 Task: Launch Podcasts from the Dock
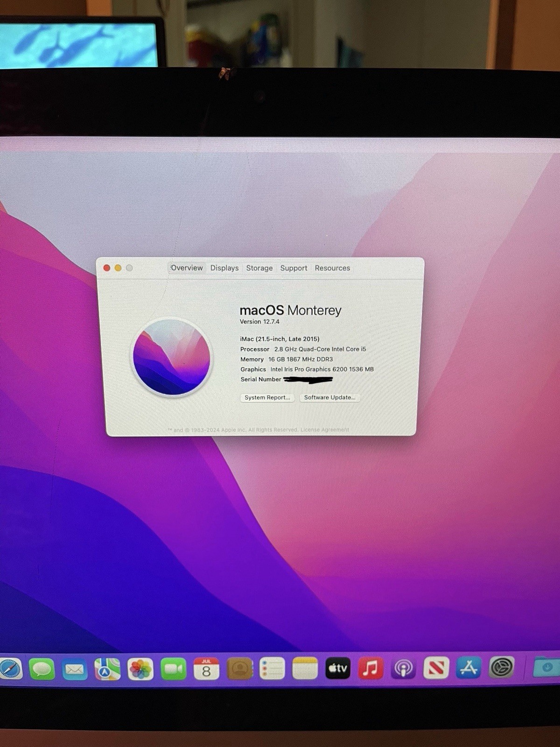click(x=403, y=668)
